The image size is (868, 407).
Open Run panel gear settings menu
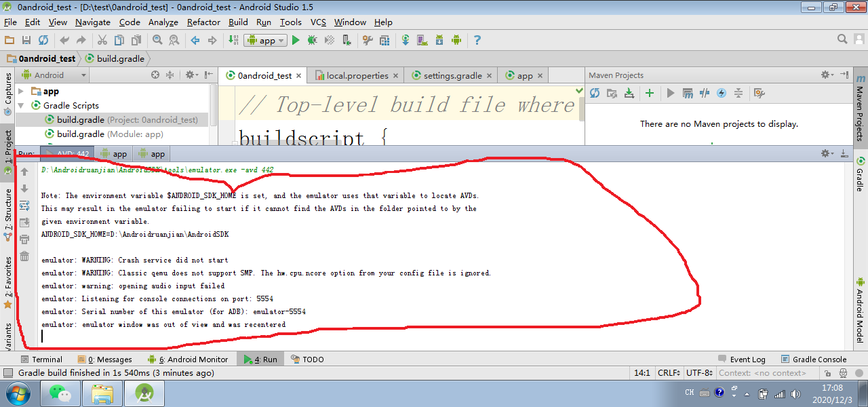point(827,154)
